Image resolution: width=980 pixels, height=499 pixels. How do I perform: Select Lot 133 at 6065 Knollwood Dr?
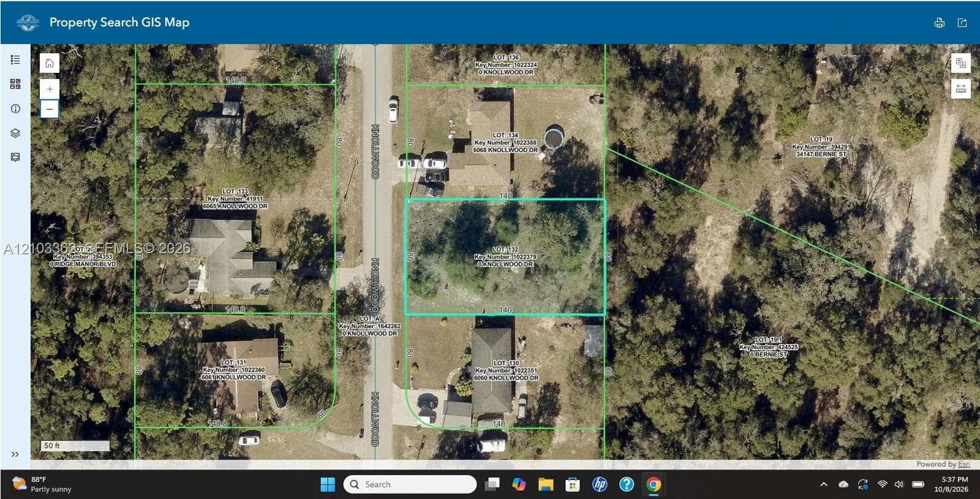point(235,199)
